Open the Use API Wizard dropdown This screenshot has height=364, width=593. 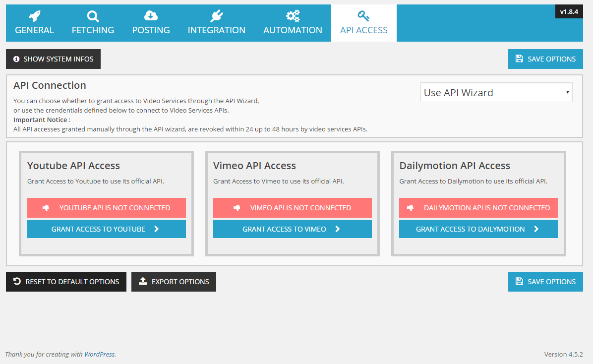[x=496, y=92]
